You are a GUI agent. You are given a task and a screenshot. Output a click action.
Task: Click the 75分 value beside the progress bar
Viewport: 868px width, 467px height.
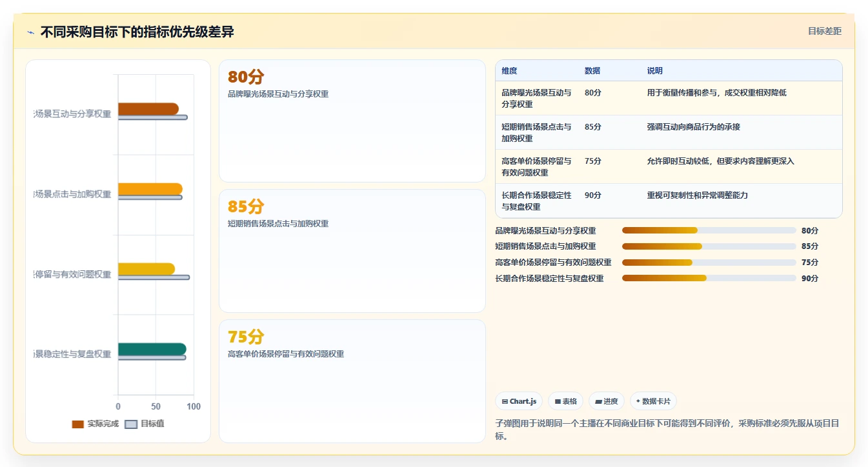coord(810,262)
